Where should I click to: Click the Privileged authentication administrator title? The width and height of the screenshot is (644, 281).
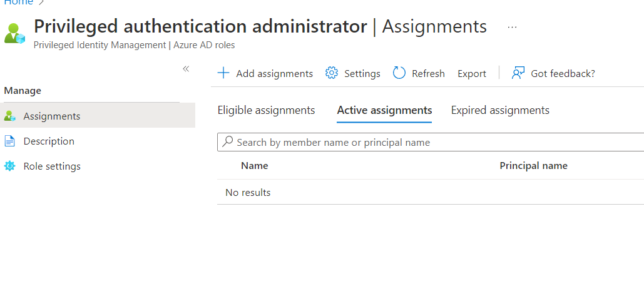200,27
